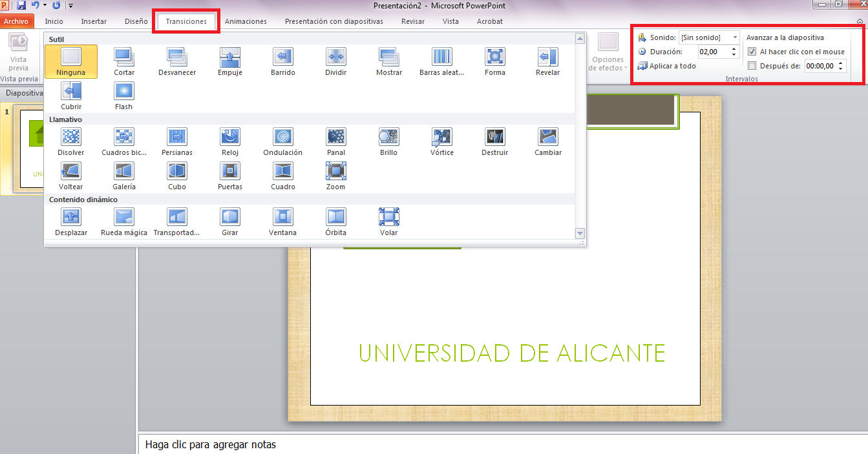Open the Sonido dropdown
868x454 pixels.
tap(735, 38)
